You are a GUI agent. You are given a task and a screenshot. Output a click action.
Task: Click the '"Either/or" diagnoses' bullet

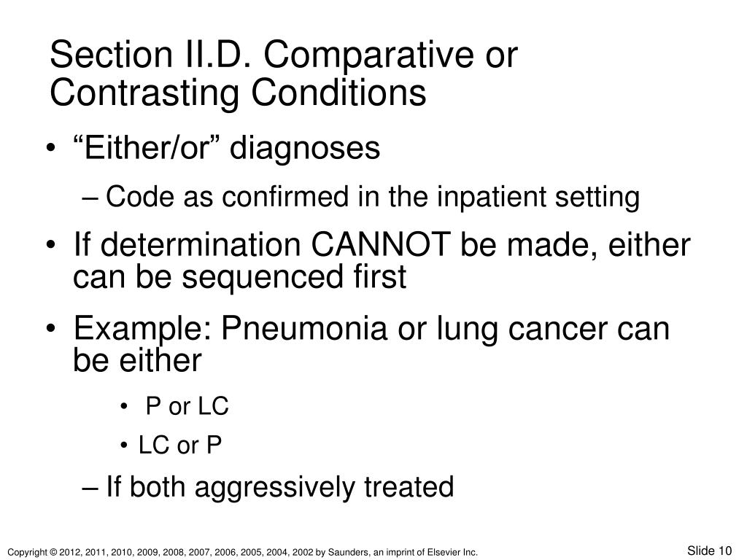click(227, 147)
